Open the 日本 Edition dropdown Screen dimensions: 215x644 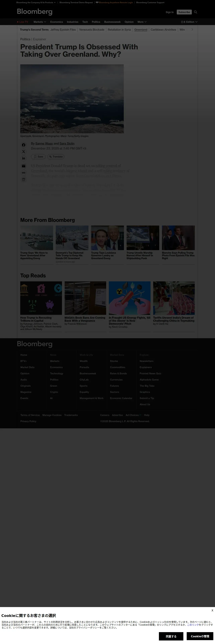[189, 22]
